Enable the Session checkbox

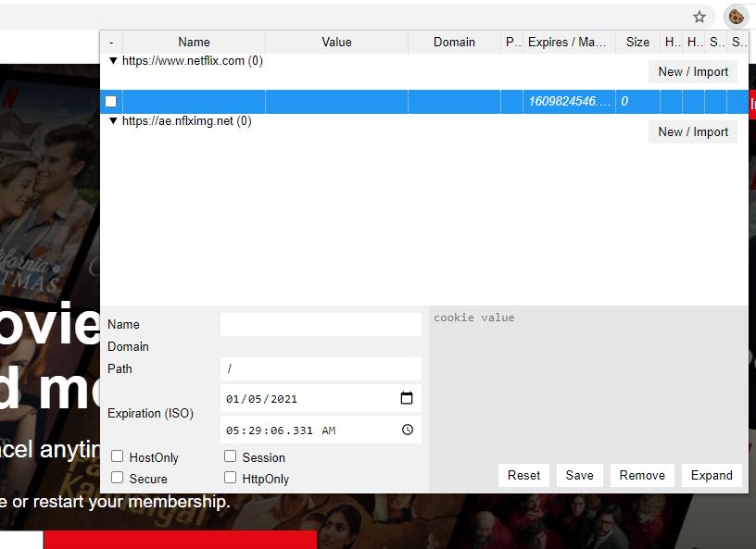231,456
